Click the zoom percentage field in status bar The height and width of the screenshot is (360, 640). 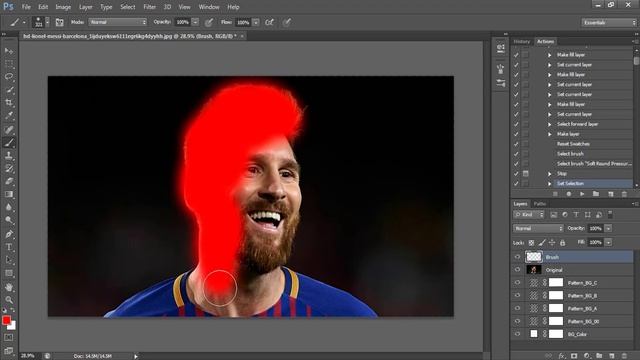pos(28,356)
